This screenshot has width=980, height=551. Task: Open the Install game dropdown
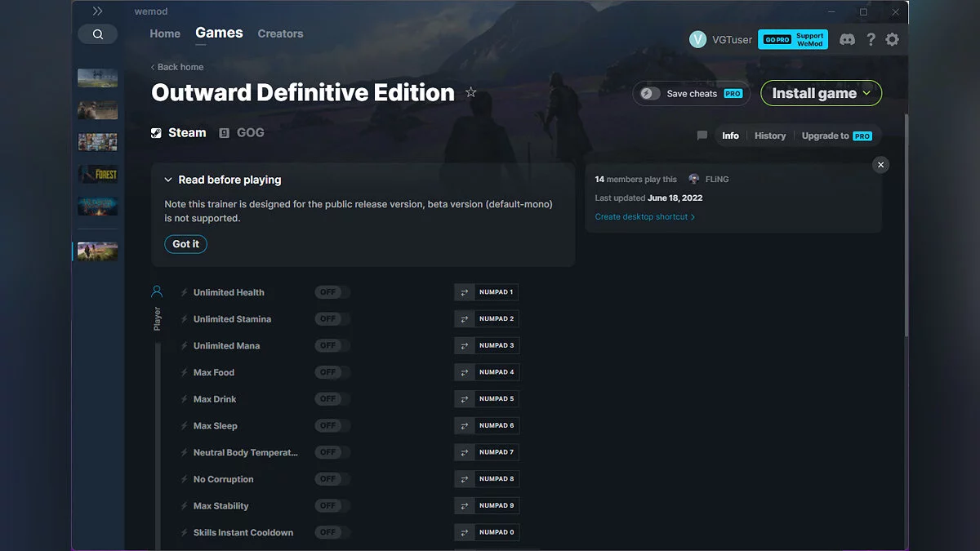(x=821, y=93)
